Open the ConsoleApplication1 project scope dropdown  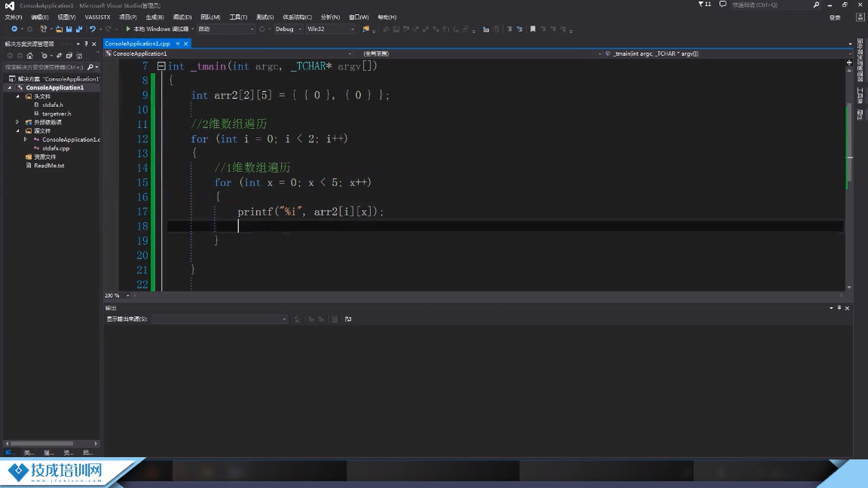pyautogui.click(x=228, y=53)
